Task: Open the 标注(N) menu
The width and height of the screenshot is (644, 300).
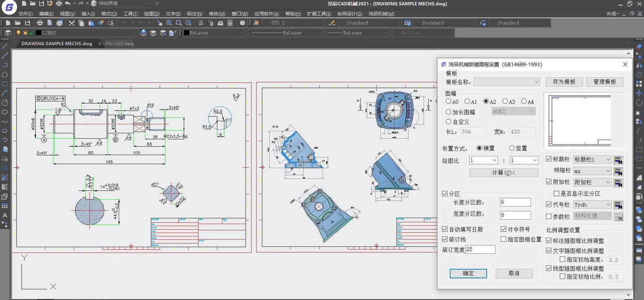Action: 194,14
